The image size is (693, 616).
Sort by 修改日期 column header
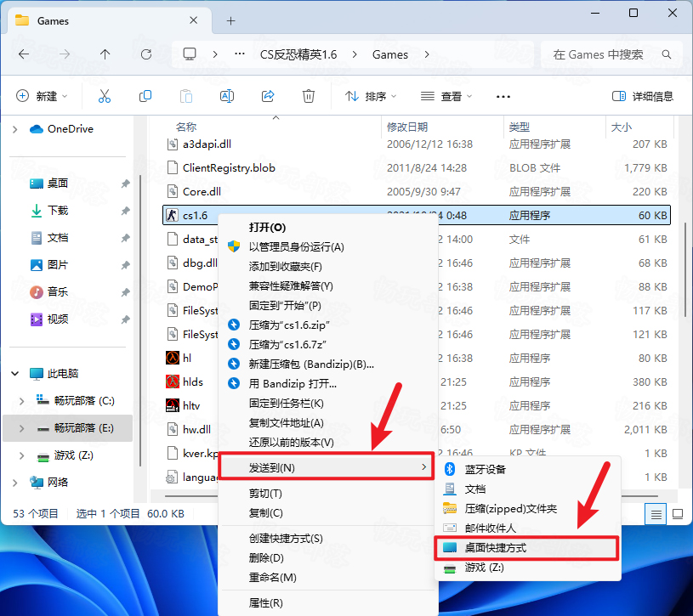[407, 127]
